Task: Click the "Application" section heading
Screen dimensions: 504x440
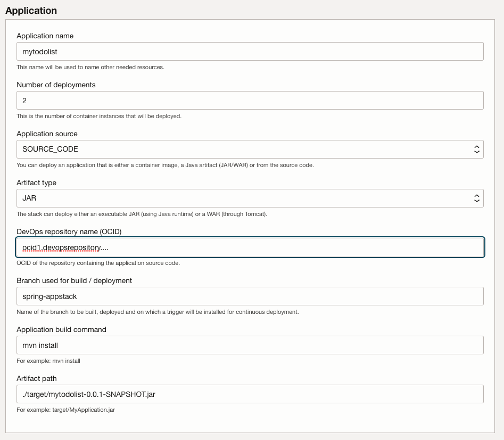Action: (x=31, y=11)
